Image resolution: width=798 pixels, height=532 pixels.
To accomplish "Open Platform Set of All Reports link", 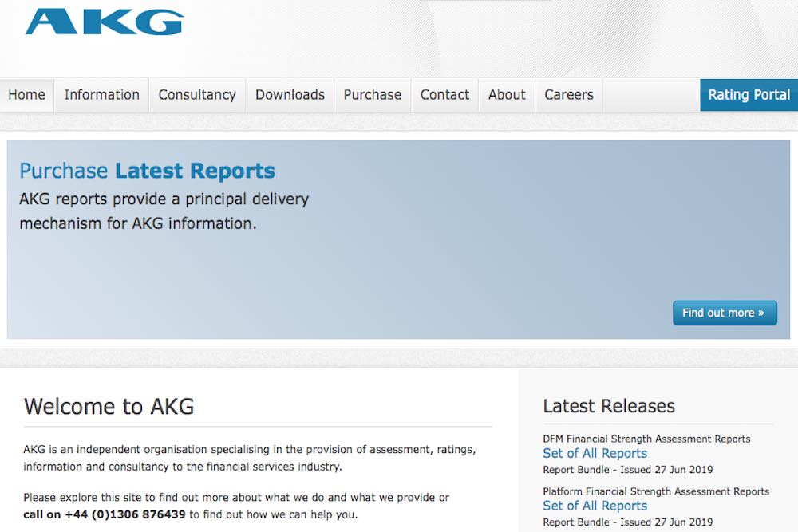I will pos(595,506).
